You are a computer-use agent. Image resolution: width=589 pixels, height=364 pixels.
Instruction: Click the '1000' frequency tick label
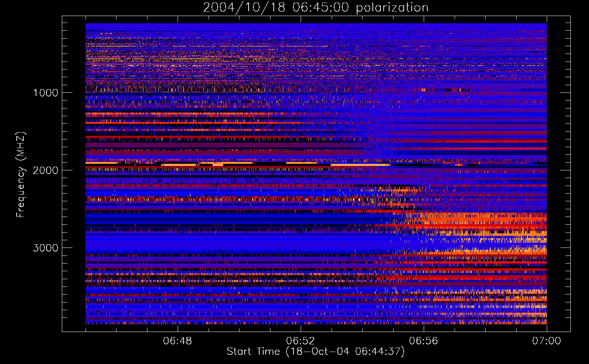tap(46, 93)
